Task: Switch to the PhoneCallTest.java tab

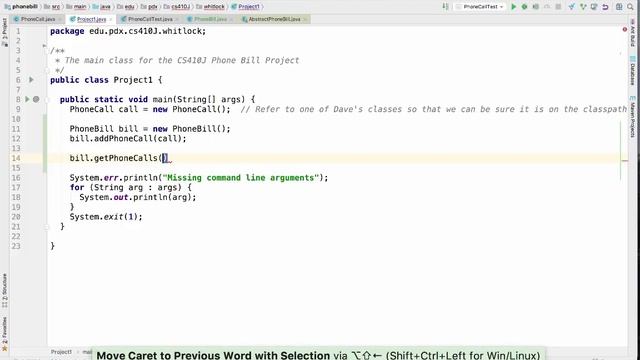Action: click(150, 19)
